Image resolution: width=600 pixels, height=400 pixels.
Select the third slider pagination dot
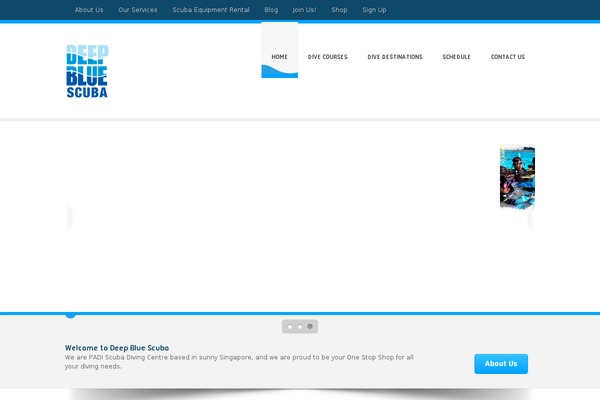pyautogui.click(x=310, y=327)
